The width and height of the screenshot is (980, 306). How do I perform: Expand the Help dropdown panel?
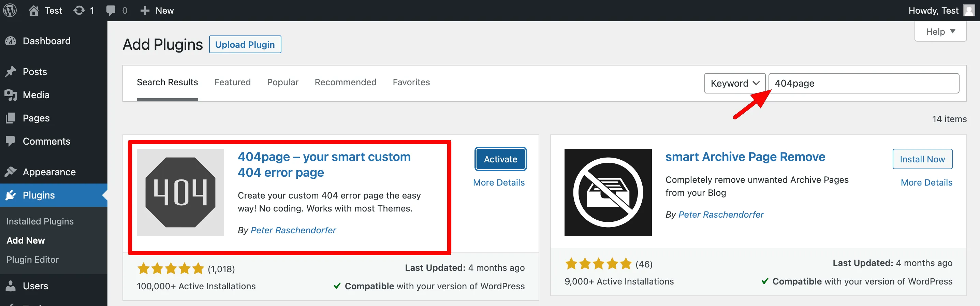[940, 32]
